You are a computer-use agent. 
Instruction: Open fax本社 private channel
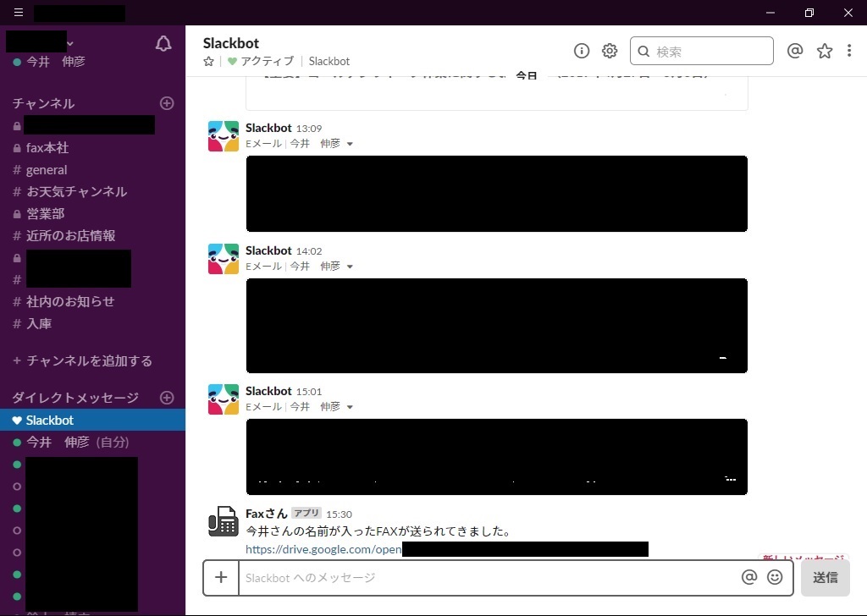pyautogui.click(x=47, y=148)
